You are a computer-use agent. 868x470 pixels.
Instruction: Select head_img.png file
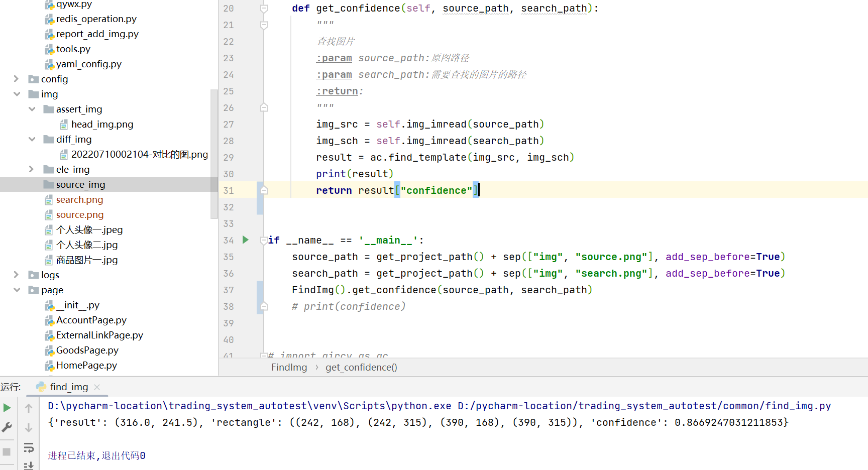[102, 124]
